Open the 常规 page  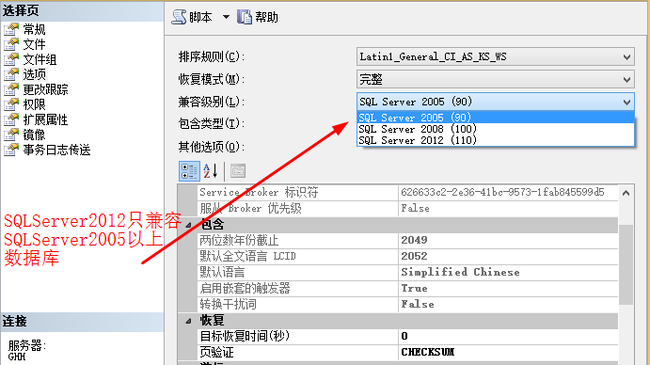pyautogui.click(x=34, y=29)
